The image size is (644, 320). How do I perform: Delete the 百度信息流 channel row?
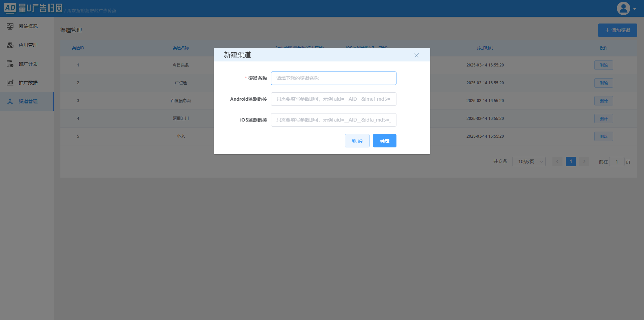pos(604,101)
